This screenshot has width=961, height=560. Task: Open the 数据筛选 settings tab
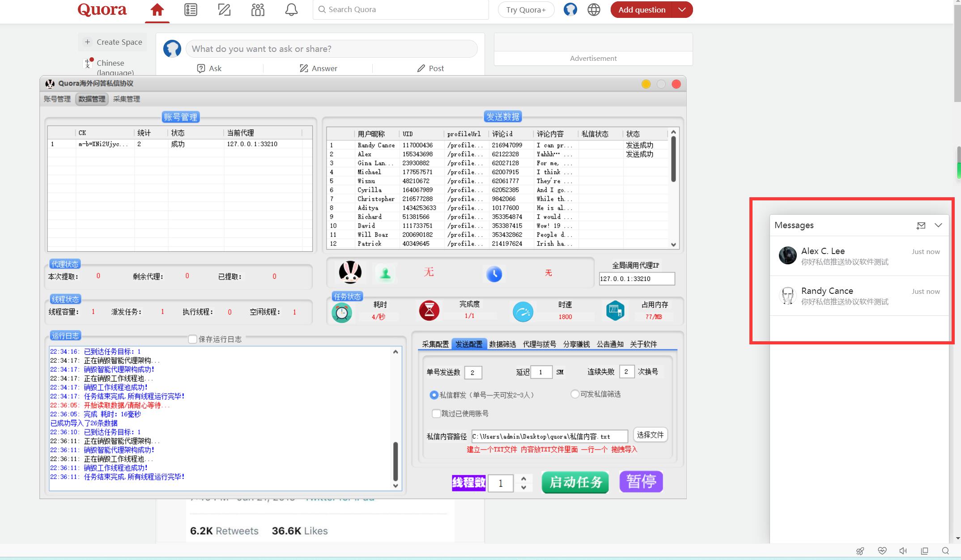pyautogui.click(x=502, y=344)
